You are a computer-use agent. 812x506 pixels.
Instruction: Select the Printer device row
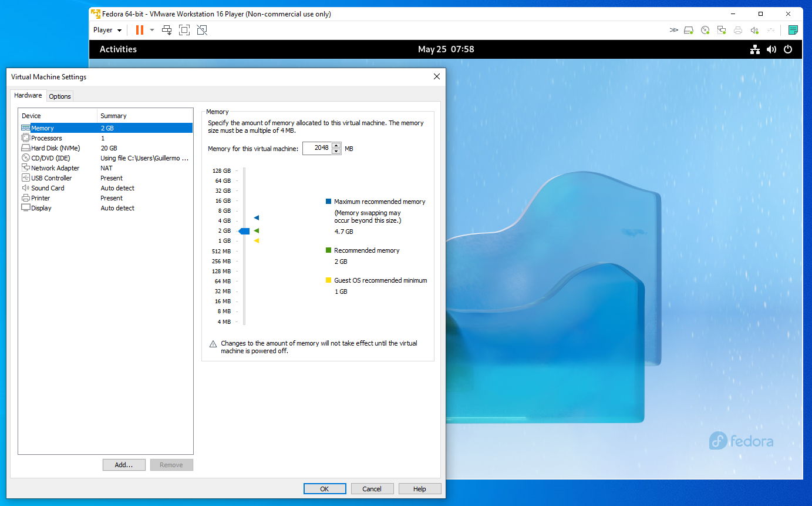(x=106, y=198)
